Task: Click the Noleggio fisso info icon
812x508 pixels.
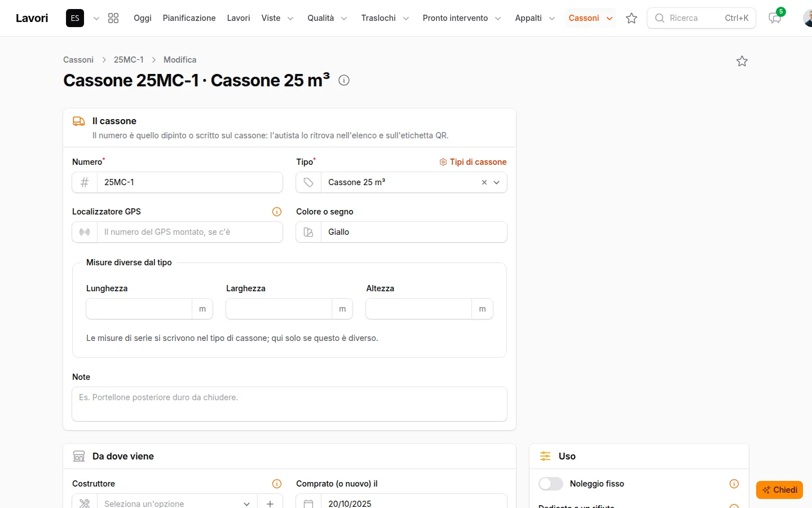Action: (734, 484)
